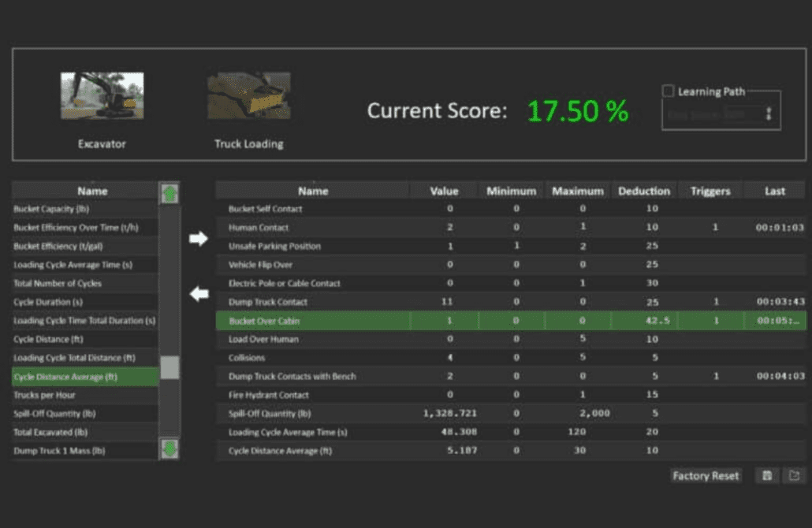Click the open folder icon at bottom right
The image size is (812, 528).
click(795, 476)
